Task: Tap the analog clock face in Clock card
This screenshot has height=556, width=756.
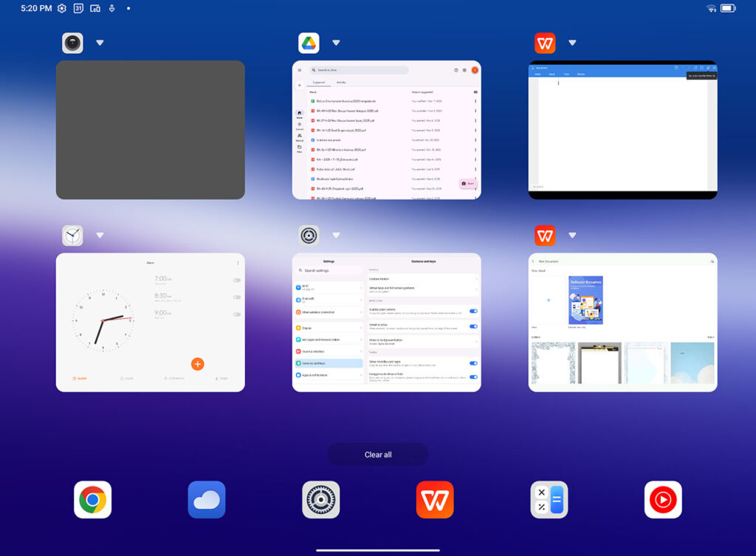Action: click(x=103, y=320)
